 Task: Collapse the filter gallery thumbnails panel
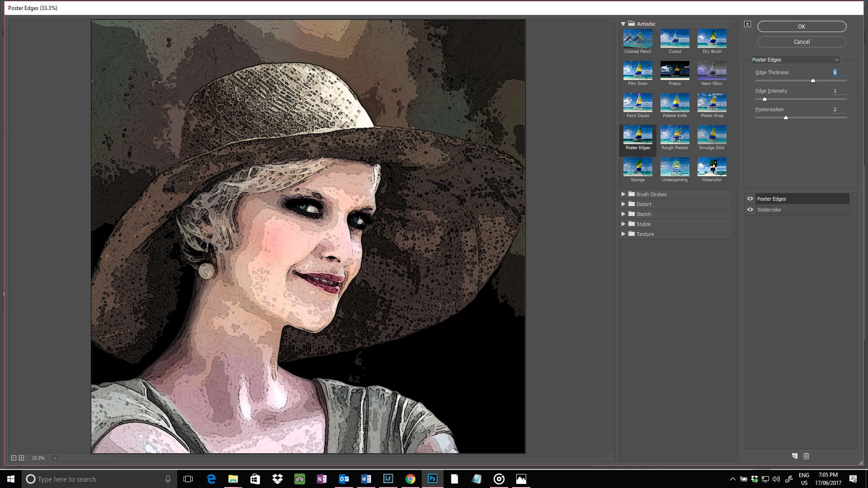pyautogui.click(x=747, y=24)
